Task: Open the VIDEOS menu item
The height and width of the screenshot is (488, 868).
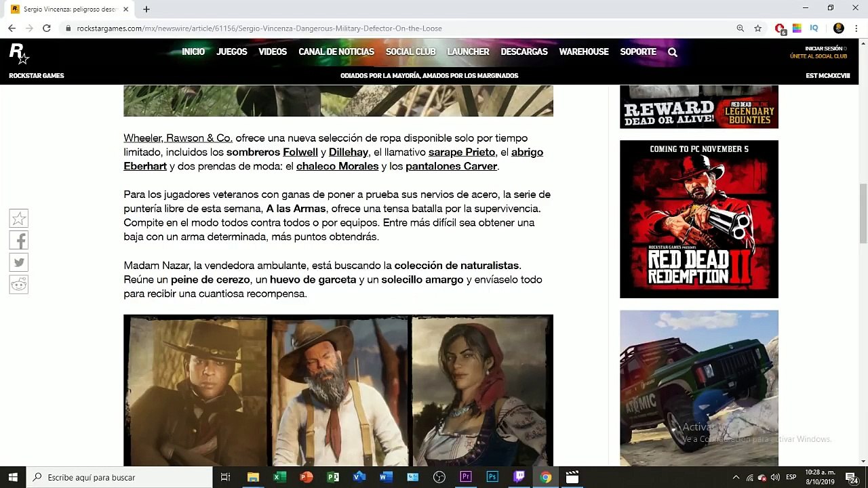Action: (273, 52)
